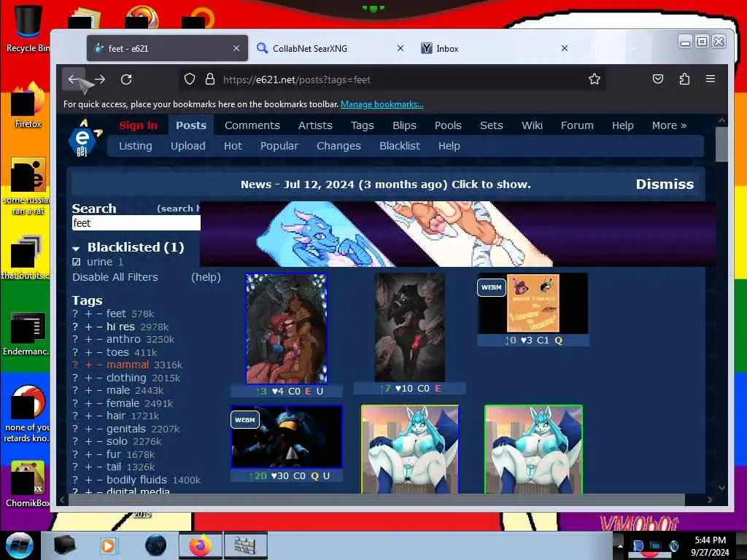Reload the current page

(x=125, y=79)
